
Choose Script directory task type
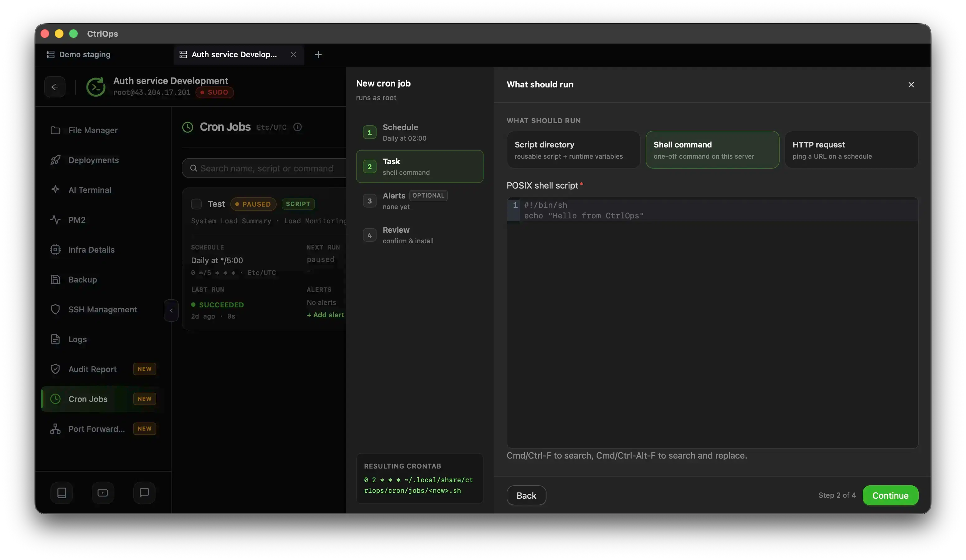tap(574, 150)
